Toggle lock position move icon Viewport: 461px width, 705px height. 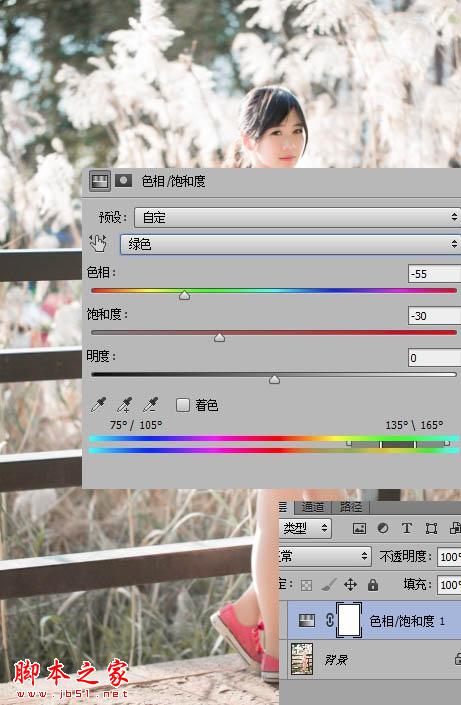[350, 585]
